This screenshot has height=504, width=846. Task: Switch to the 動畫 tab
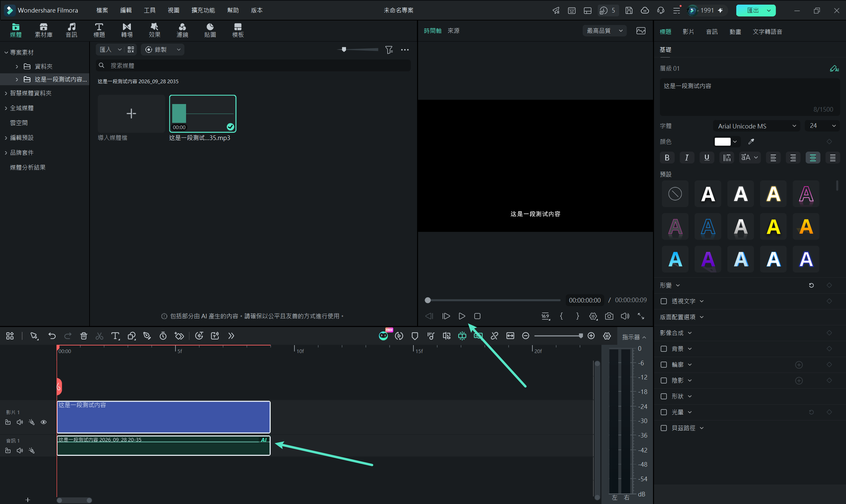pyautogui.click(x=735, y=32)
